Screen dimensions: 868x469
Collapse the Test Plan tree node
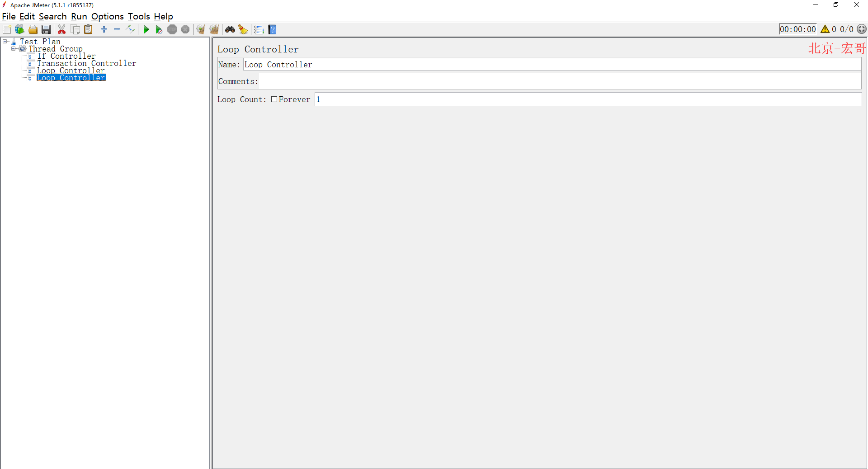click(5, 42)
